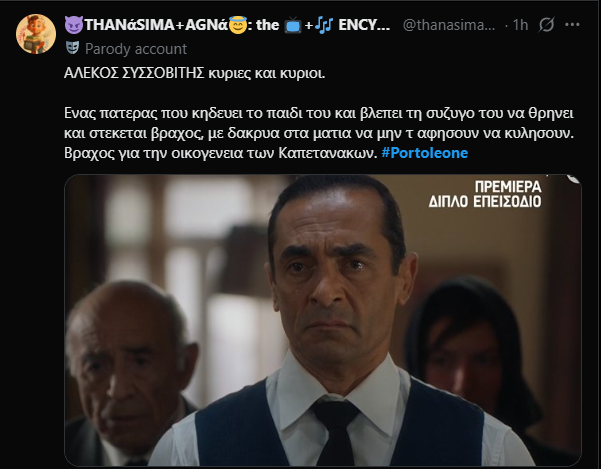Open the Grok explain-post icon

(x=546, y=25)
